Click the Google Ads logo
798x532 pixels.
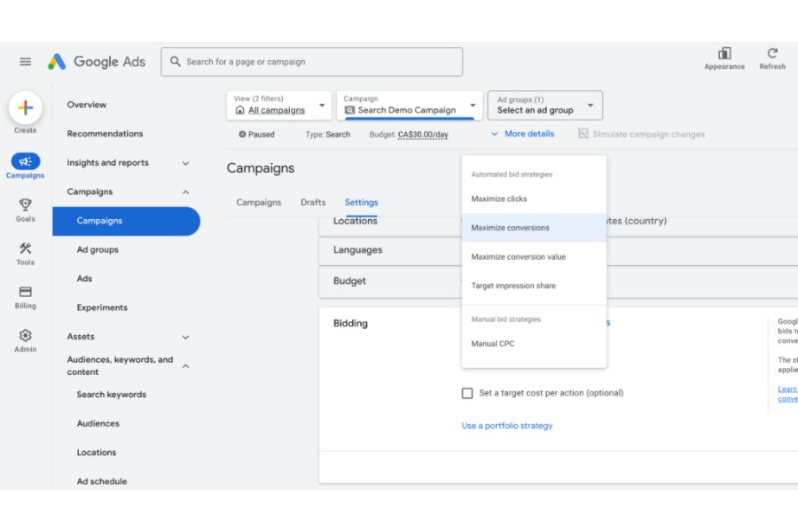96,61
